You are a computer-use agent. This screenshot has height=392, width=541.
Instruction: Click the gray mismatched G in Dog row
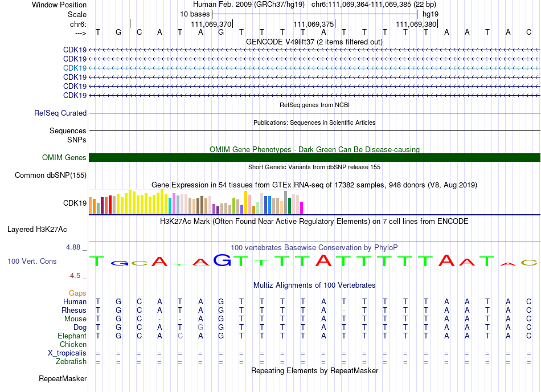pyautogui.click(x=200, y=327)
